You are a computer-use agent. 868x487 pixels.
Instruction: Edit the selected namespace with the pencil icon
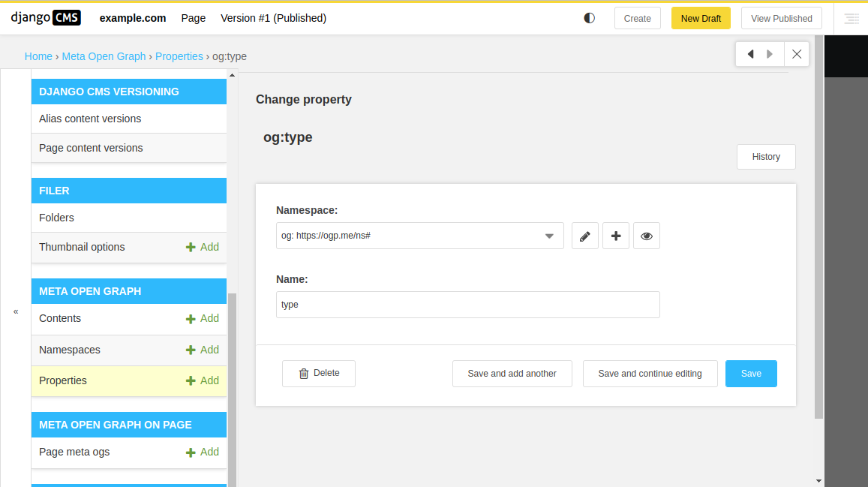pyautogui.click(x=585, y=236)
